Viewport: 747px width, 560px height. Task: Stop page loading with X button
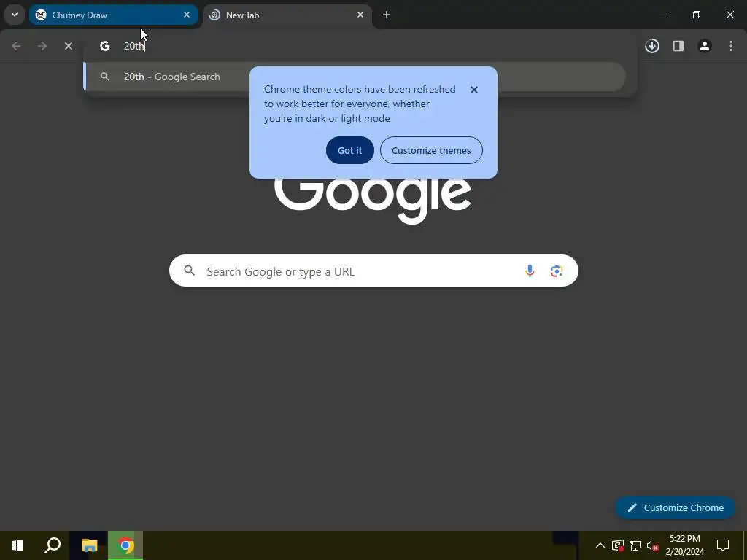click(69, 46)
